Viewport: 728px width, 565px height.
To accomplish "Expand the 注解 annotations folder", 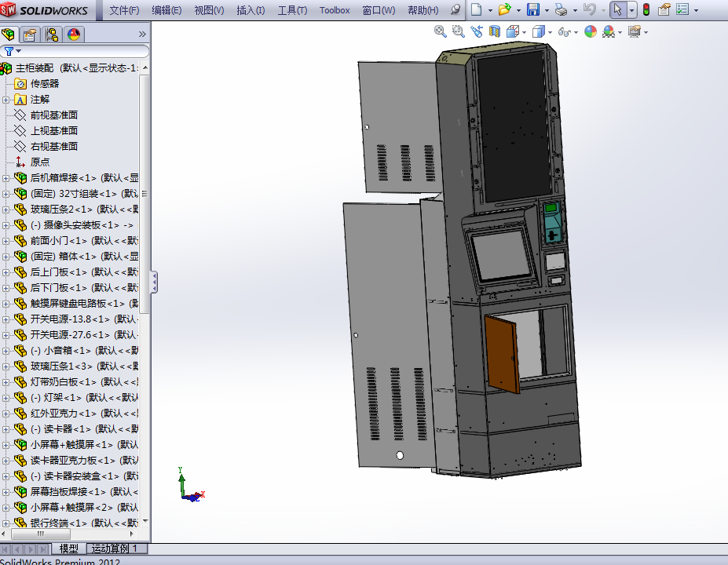I will 6,100.
